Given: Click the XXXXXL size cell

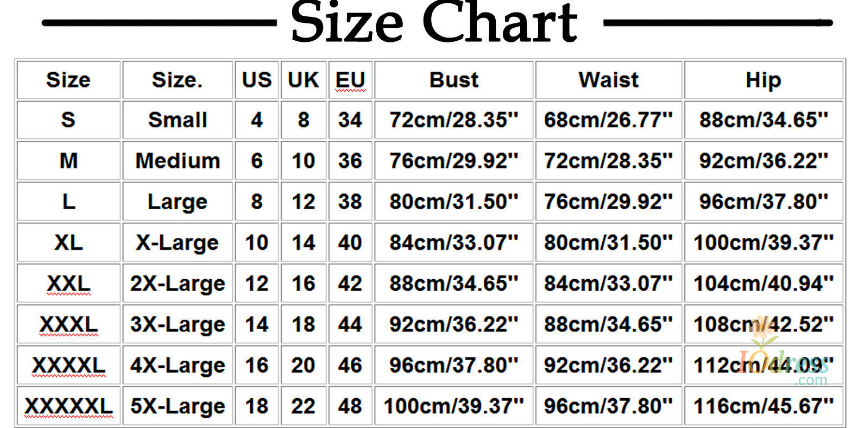Looking at the screenshot, I should click(68, 407).
